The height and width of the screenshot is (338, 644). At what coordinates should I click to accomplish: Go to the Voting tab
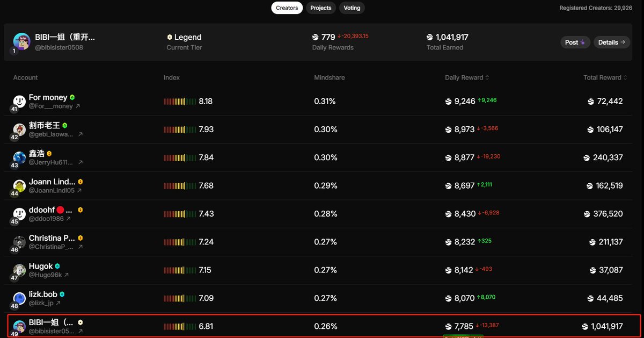pyautogui.click(x=352, y=8)
